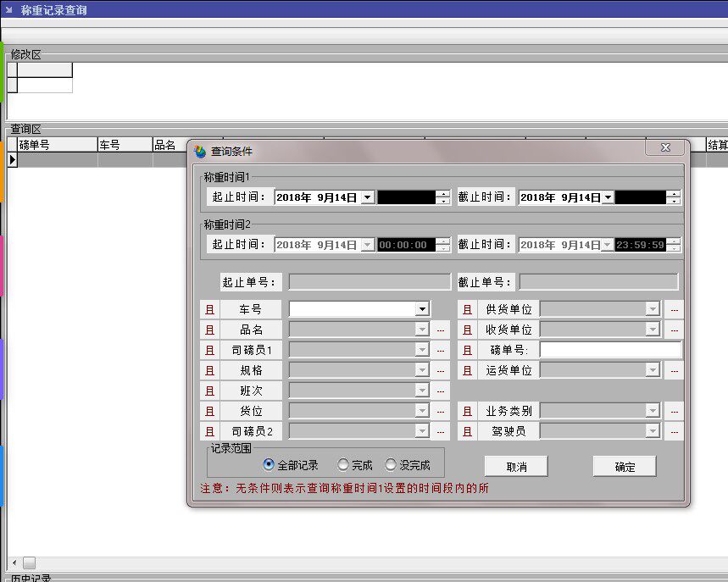Click the 称重时间1 start time field
The width and height of the screenshot is (728, 582).
pyautogui.click(x=407, y=197)
